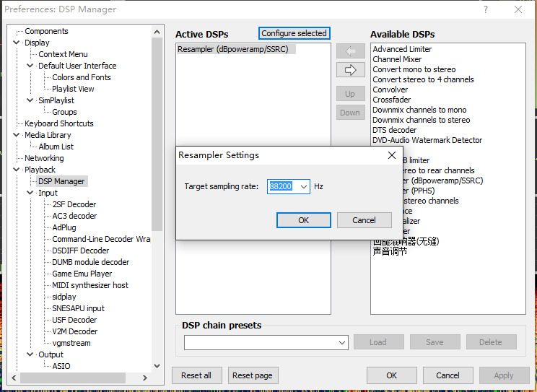Image resolution: width=537 pixels, height=392 pixels.
Task: Close the Resampler Settings dialog
Action: click(x=392, y=155)
